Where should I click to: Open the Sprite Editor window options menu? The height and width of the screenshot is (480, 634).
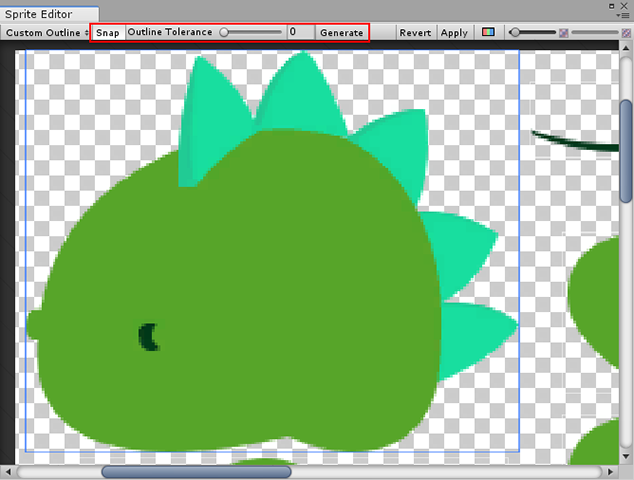(623, 13)
